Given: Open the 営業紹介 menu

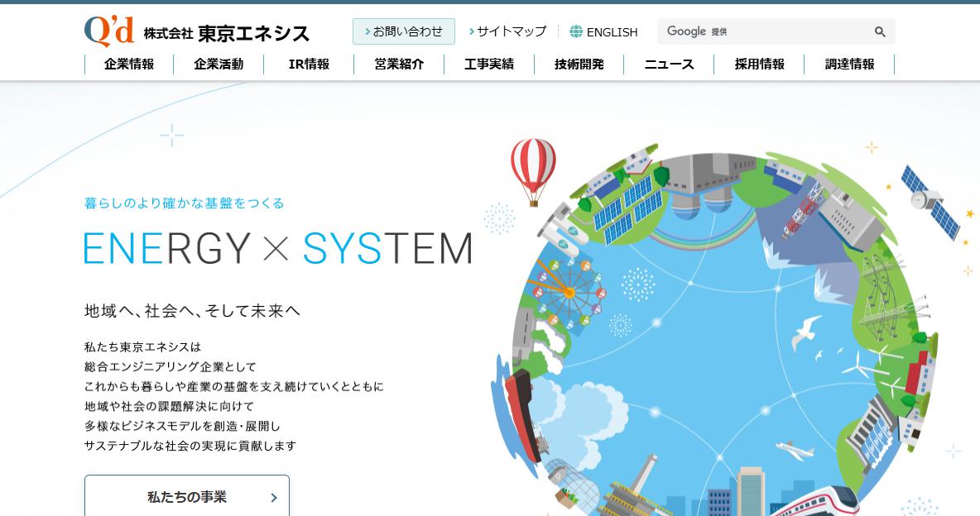Looking at the screenshot, I should [399, 64].
